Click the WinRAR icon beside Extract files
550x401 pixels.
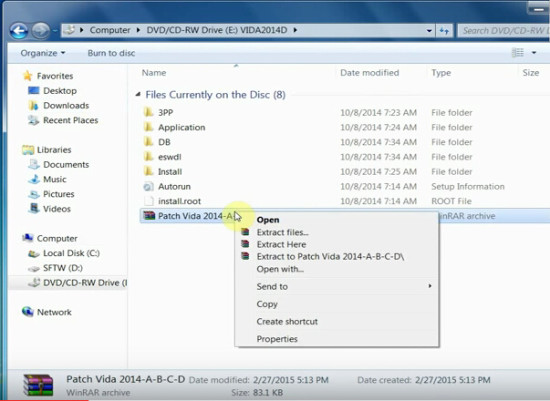pyautogui.click(x=245, y=232)
